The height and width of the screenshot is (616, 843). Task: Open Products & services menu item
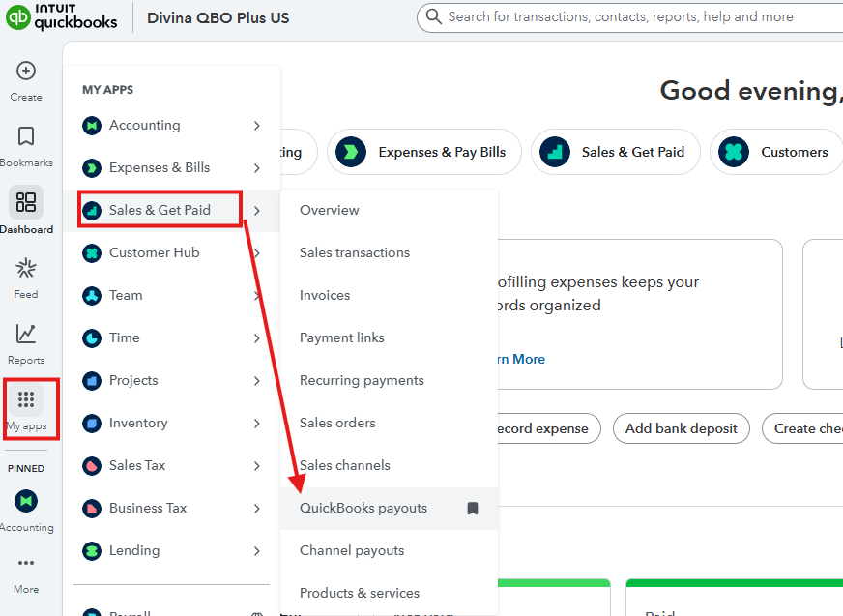pos(389,593)
